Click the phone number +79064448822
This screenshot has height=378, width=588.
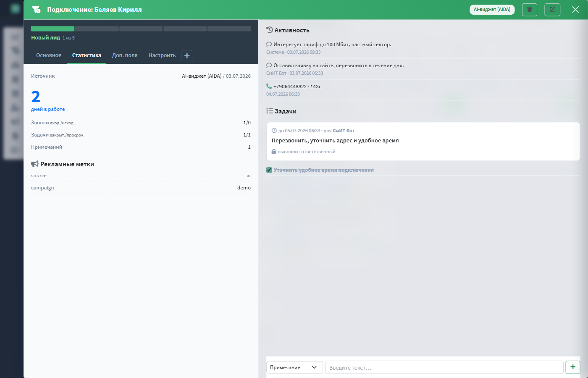point(290,87)
